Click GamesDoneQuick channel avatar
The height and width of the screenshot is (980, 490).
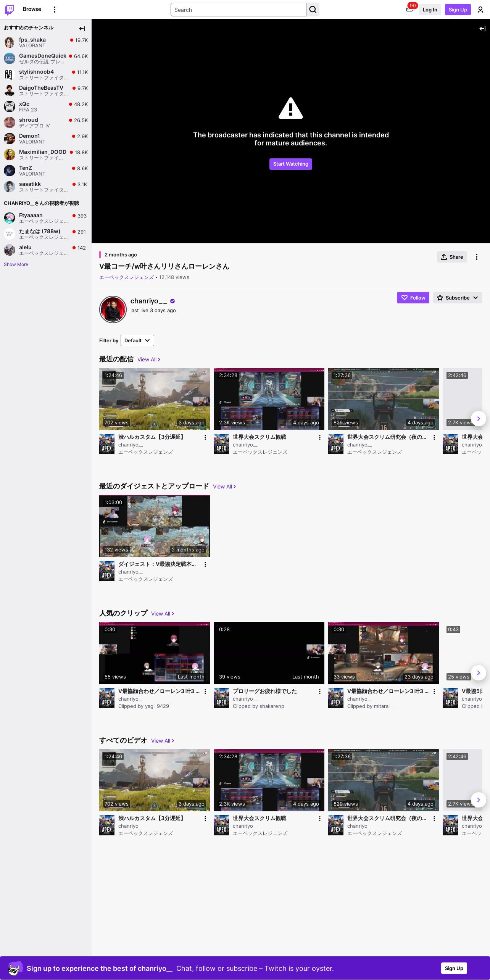(x=10, y=58)
